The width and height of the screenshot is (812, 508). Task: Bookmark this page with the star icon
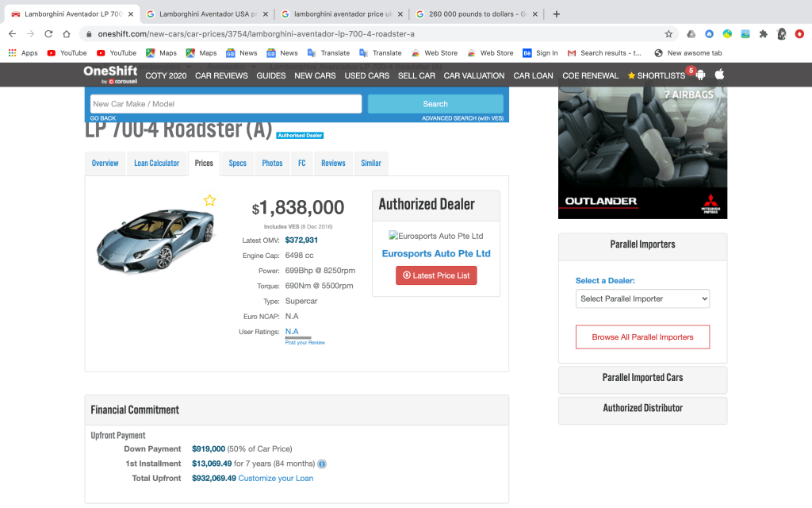click(668, 34)
